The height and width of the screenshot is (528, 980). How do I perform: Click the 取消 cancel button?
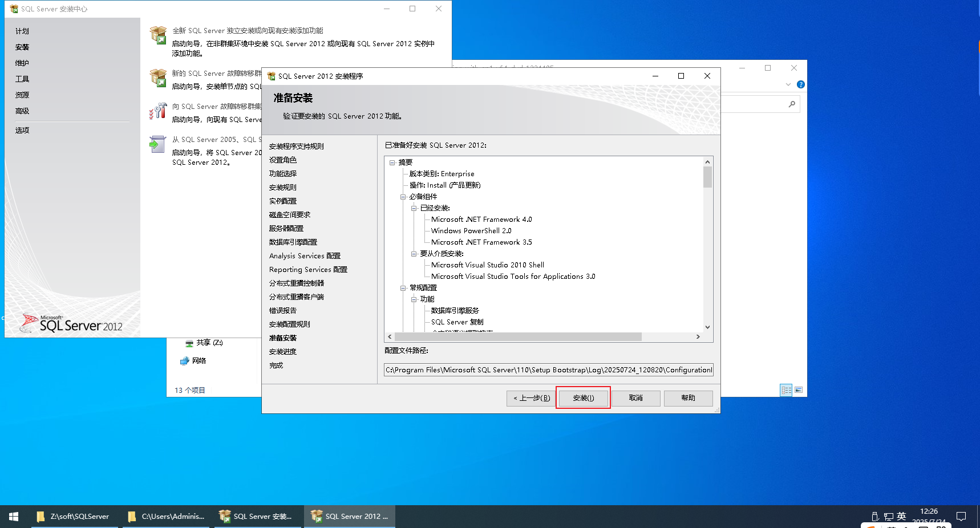tap(636, 398)
